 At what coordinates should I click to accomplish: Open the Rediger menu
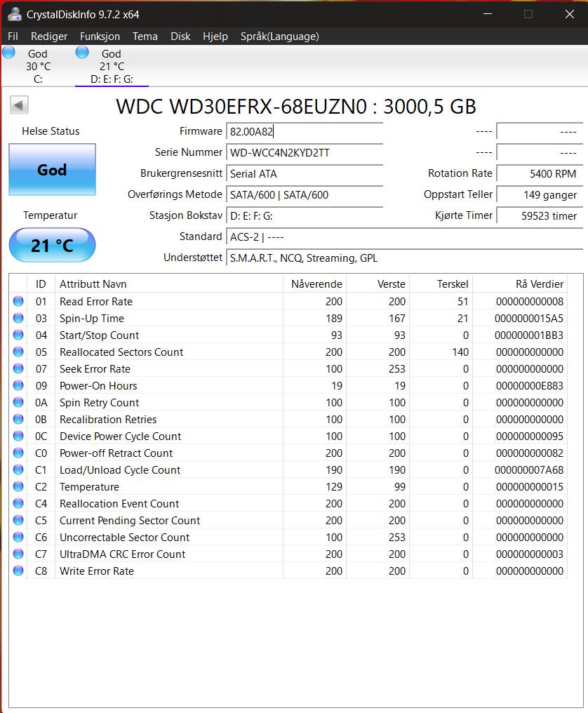(x=48, y=36)
